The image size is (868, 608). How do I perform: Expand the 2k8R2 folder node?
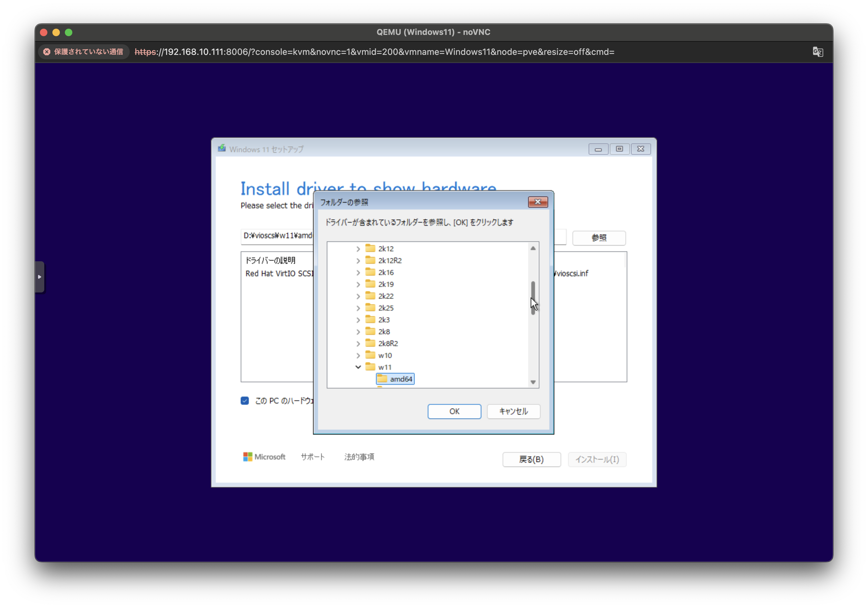click(x=358, y=344)
